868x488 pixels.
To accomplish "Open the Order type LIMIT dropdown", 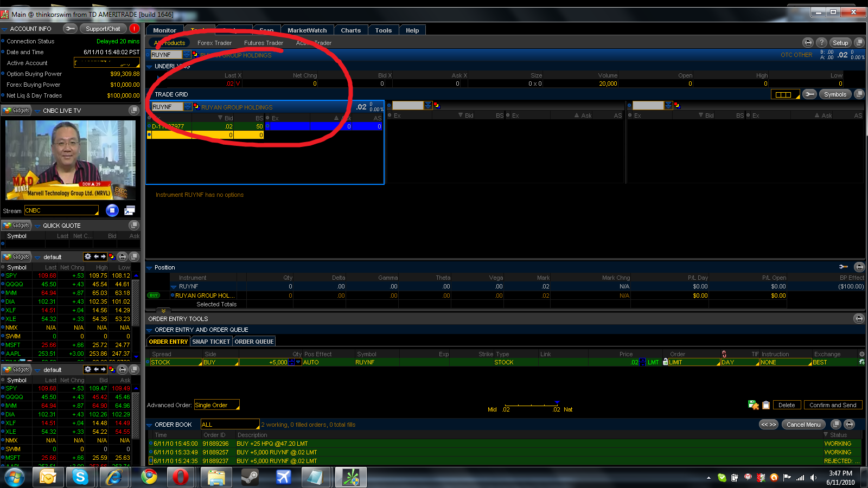I will (x=694, y=362).
